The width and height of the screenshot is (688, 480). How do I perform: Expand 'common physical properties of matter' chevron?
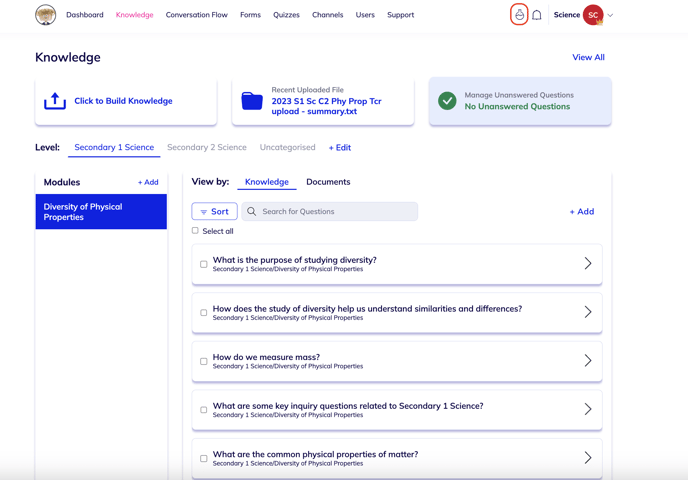pyautogui.click(x=588, y=458)
